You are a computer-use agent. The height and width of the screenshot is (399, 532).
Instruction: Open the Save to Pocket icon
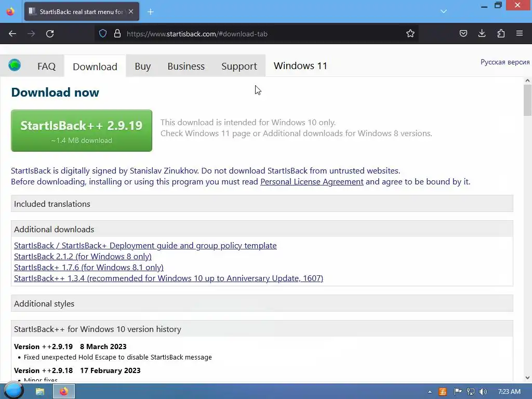click(x=463, y=34)
